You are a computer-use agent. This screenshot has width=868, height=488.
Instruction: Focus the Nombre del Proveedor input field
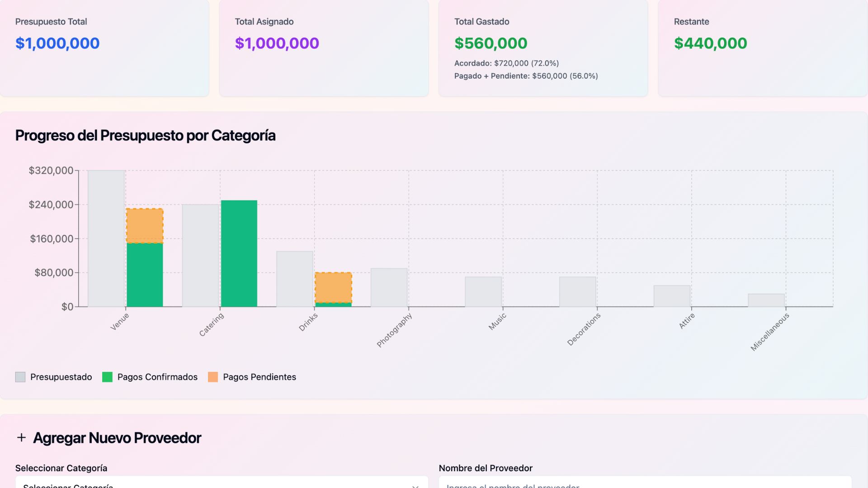coord(645,482)
